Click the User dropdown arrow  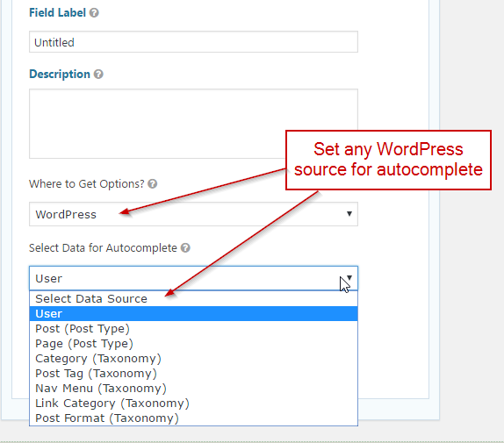coord(349,278)
